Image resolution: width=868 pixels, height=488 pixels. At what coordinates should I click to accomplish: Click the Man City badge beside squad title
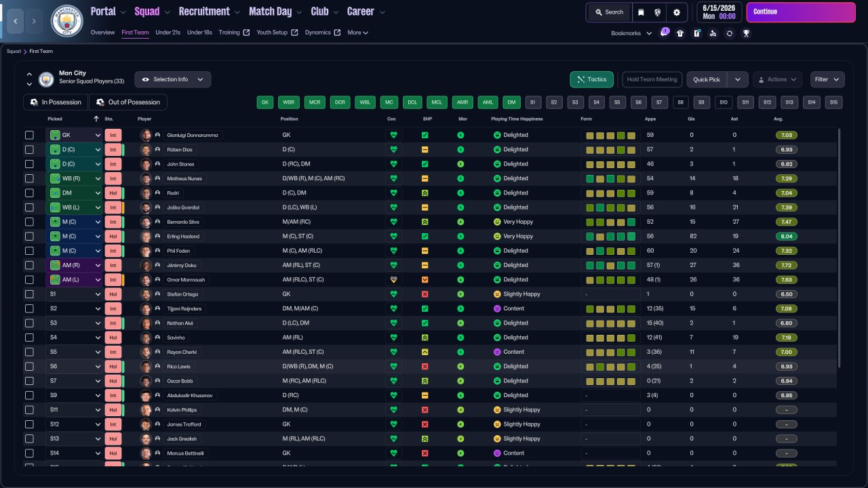tap(46, 79)
